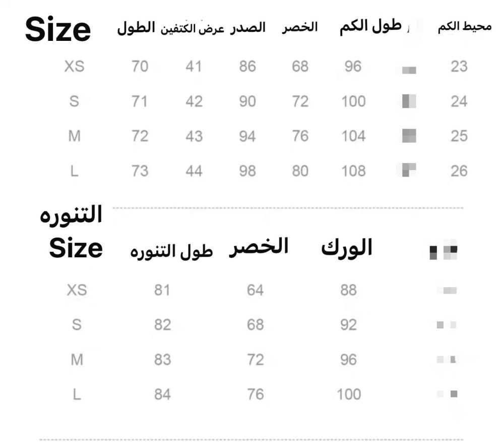Viewport: 504px width, 442px height.
Task: Click the 'عرض الكتفين' shoulder width header
Action: (192, 29)
